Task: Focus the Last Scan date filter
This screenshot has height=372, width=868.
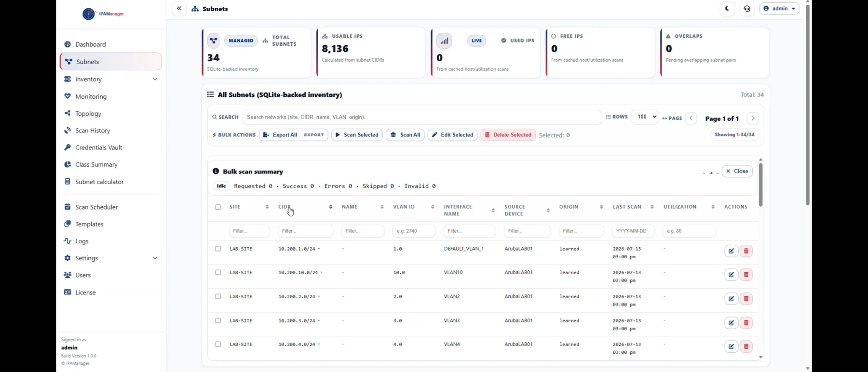Action: click(x=633, y=231)
